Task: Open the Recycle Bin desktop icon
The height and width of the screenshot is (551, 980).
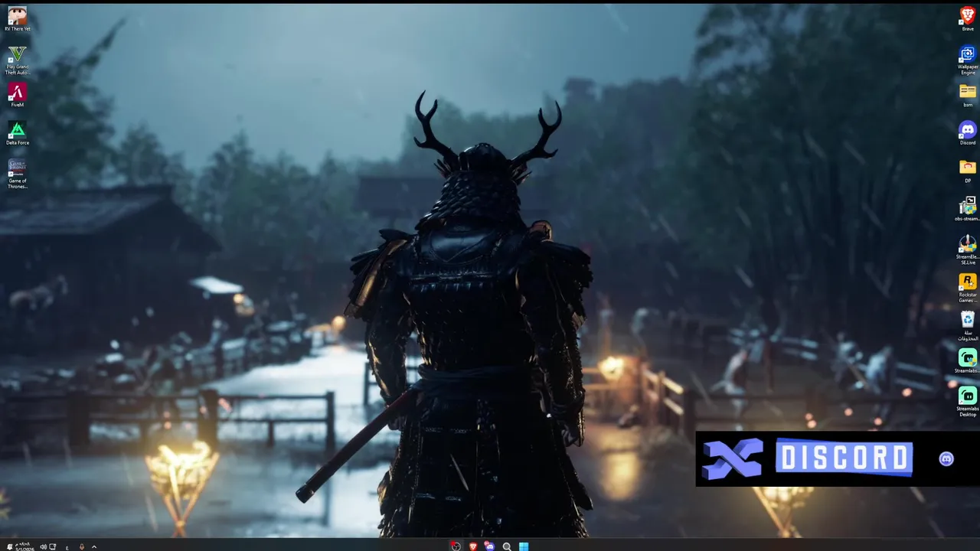Action: (x=968, y=325)
